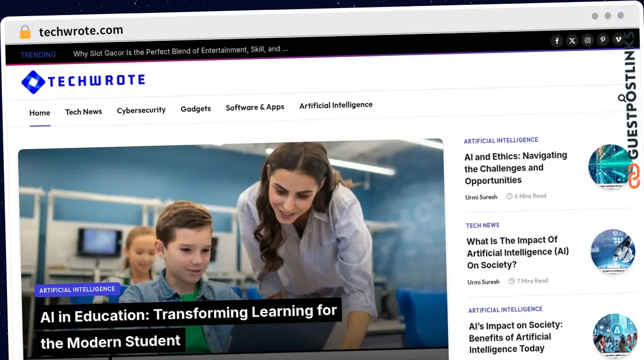Click the techwrote.com address bar text
Viewport: 644px width, 360px height.
[x=81, y=31]
